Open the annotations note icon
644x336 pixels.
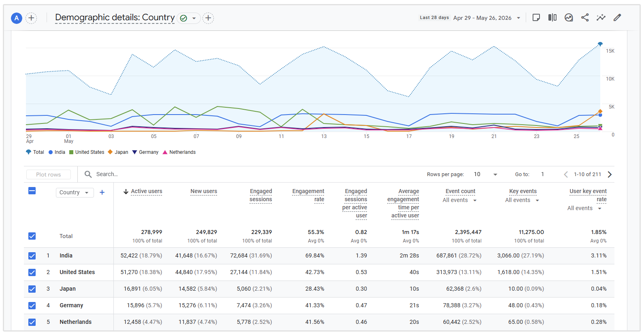536,17
